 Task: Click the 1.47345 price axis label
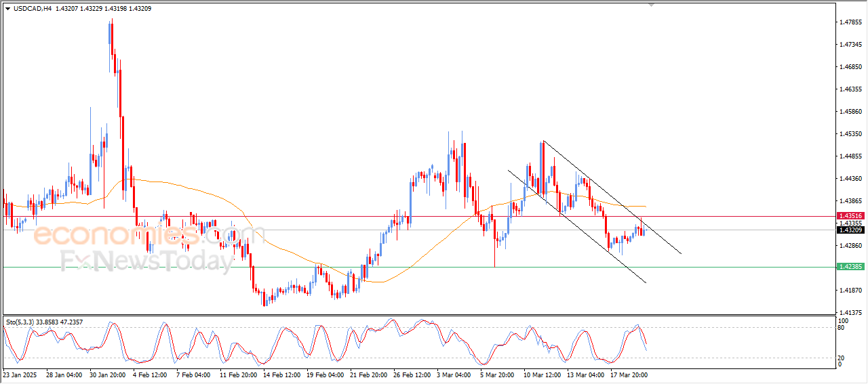[x=850, y=45]
